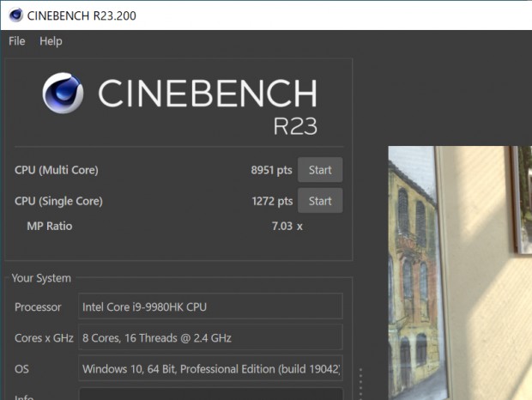Open the File menu
This screenshot has width=532, height=400.
(16, 41)
